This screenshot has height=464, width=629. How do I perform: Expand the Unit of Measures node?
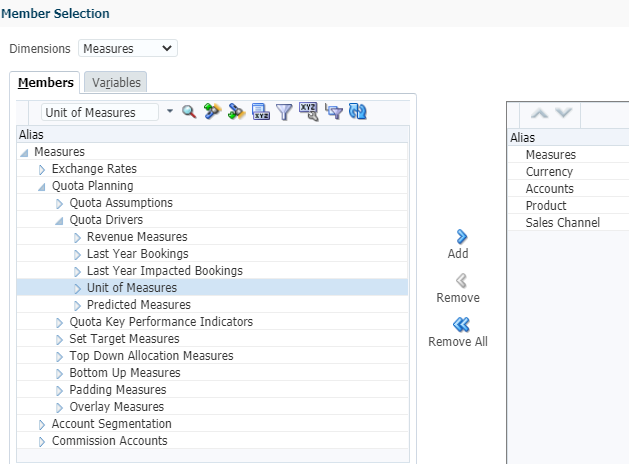tap(77, 289)
